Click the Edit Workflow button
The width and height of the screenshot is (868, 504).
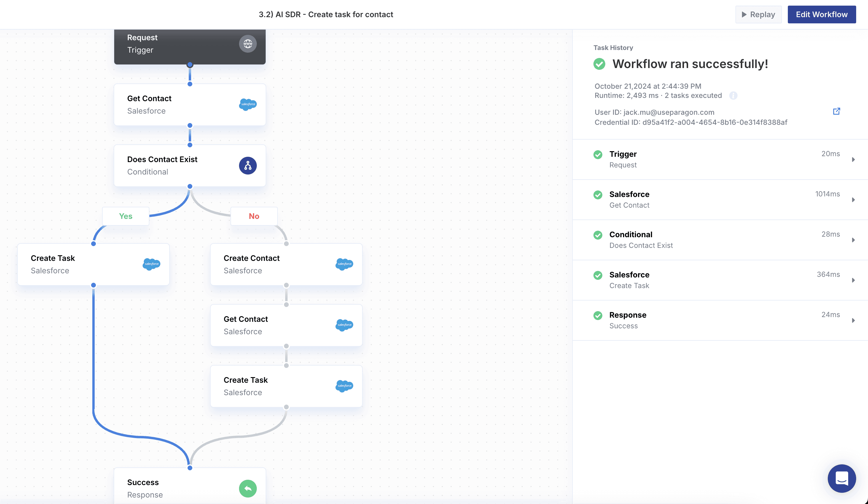[x=822, y=14]
